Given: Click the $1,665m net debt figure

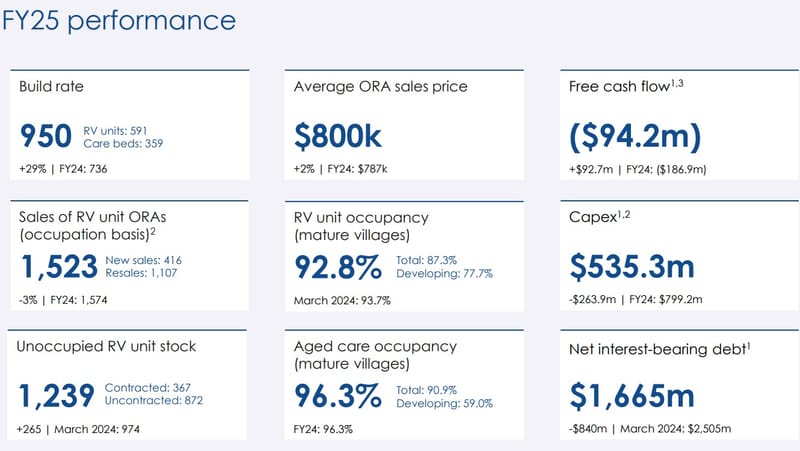Looking at the screenshot, I should click(632, 396).
